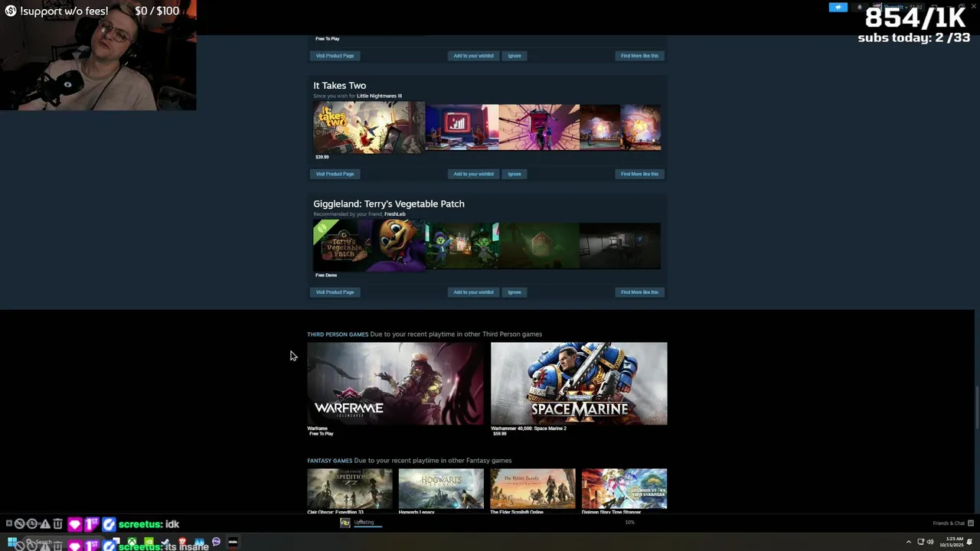Click the 1st badge next to screetus
This screenshot has width=980, height=551.
[x=91, y=524]
